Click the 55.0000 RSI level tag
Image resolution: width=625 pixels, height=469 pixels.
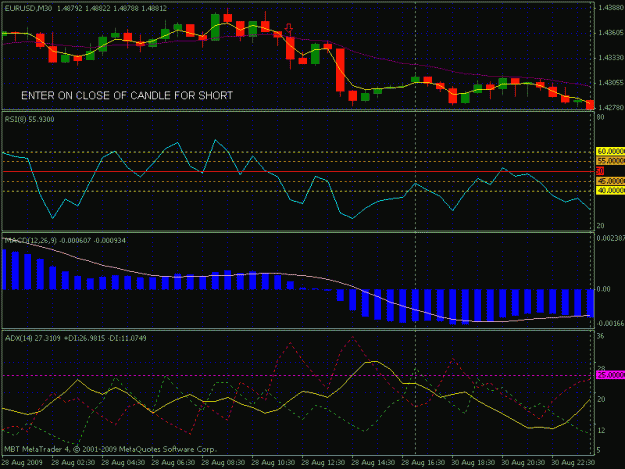[x=610, y=161]
